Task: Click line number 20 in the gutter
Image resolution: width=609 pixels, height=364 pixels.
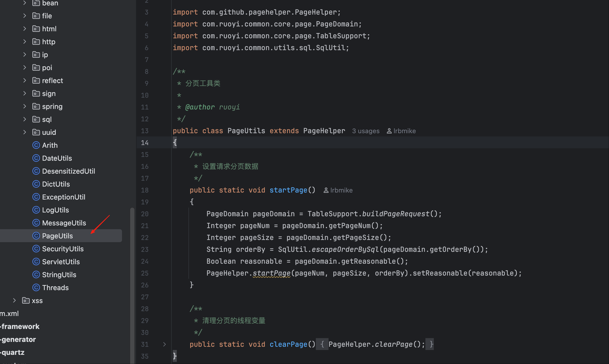Action: pos(145,214)
